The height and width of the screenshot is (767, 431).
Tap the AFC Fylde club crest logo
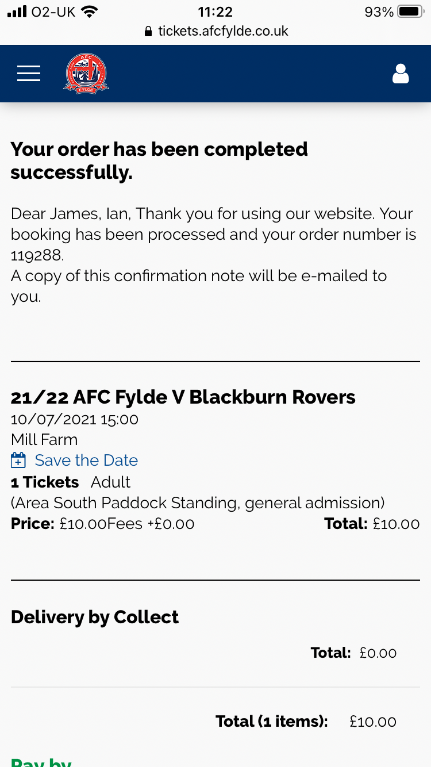point(86,73)
